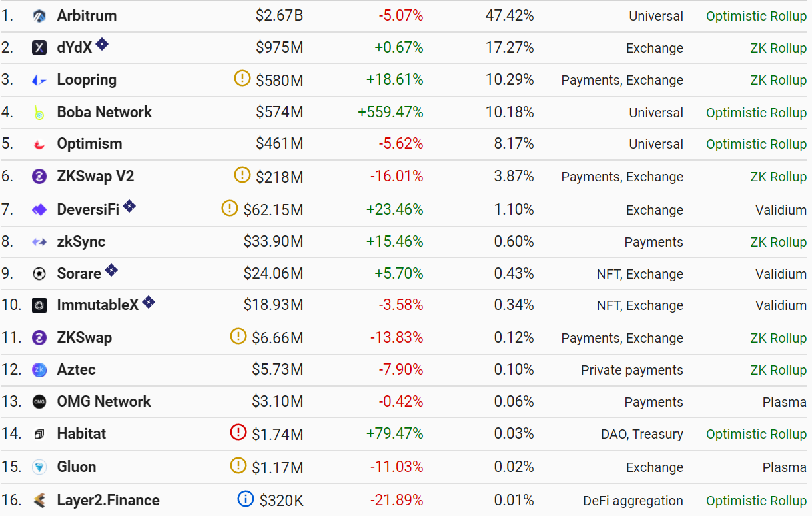Click the +559.47% change for Boba Network
The height and width of the screenshot is (516, 812).
tap(390, 112)
